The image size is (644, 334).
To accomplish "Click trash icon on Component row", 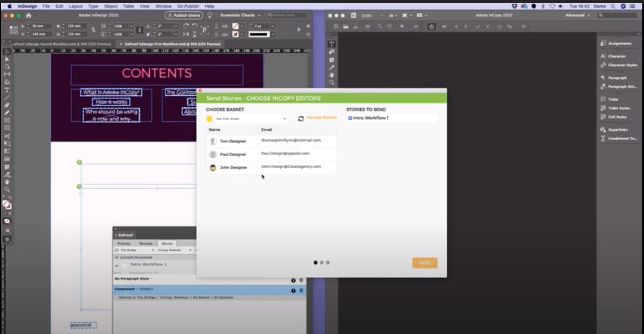I will coord(301,290).
